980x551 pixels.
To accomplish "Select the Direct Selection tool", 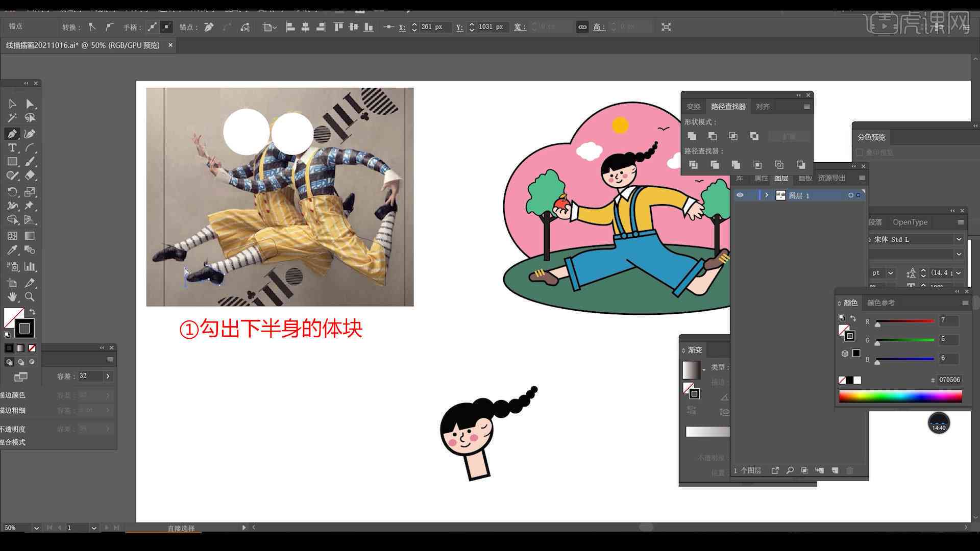I will (30, 104).
